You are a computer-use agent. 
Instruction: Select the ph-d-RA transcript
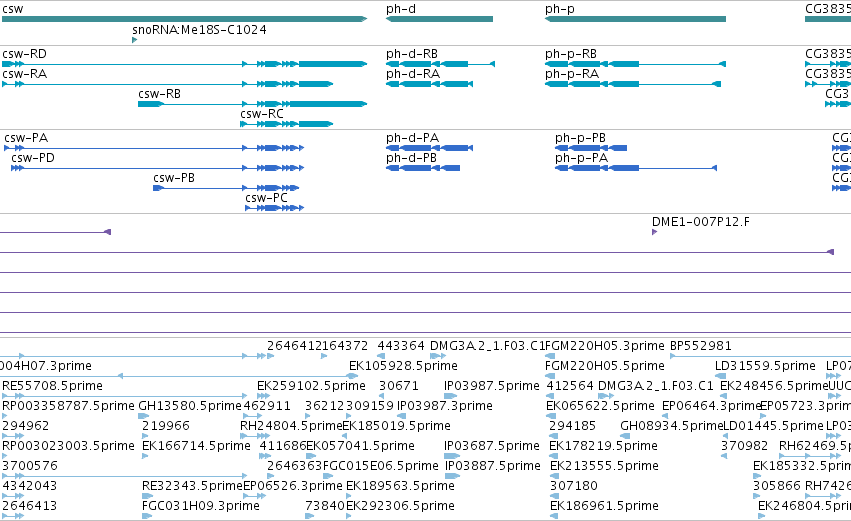429,84
